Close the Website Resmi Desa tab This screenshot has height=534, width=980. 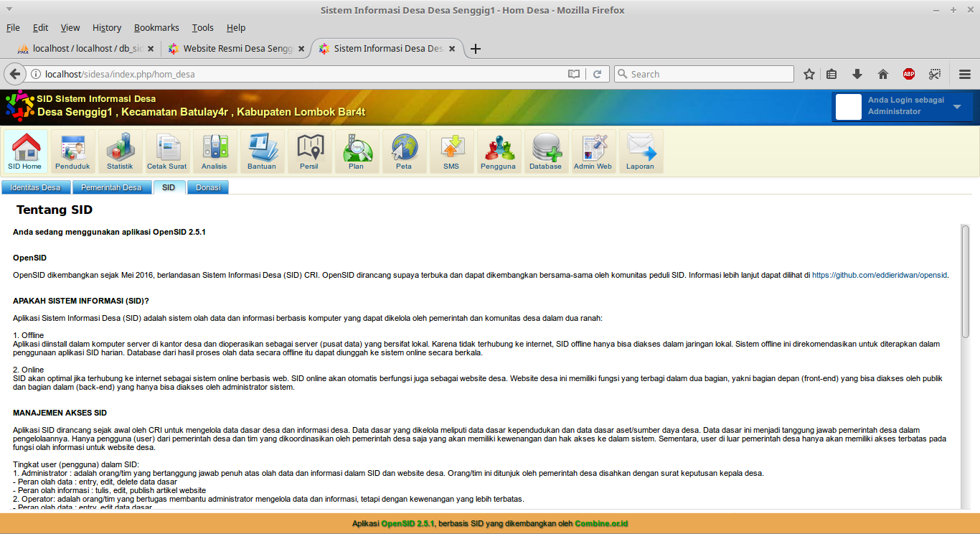click(x=301, y=49)
